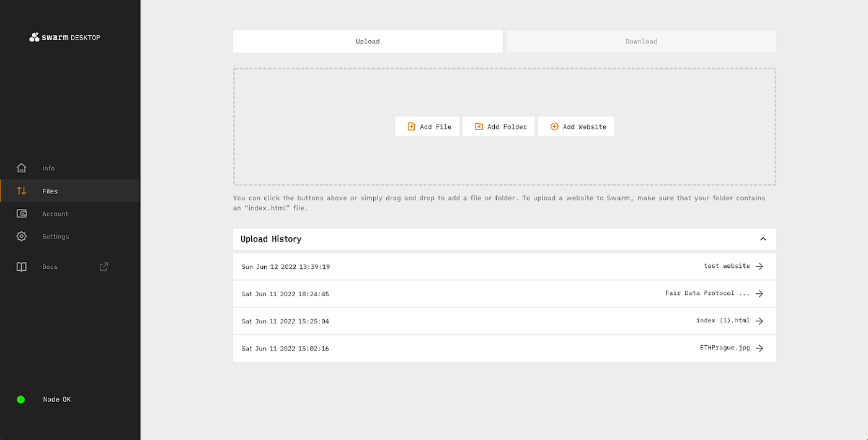Screen dimensions: 868x440
Task: Open test website entry arrow
Action: click(x=759, y=266)
